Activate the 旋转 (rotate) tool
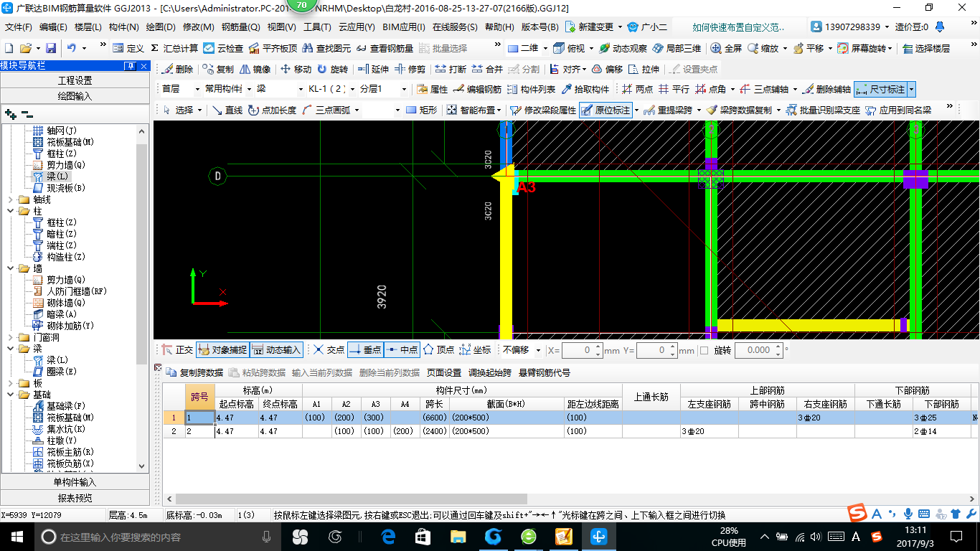This screenshot has height=551, width=980. [332, 70]
